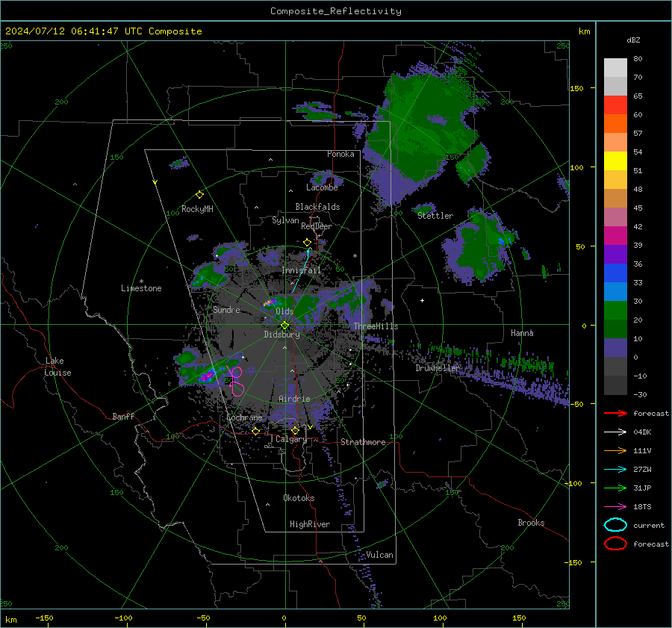The height and width of the screenshot is (628, 672).
Task: Click the Ponoka city label
Action: (x=340, y=154)
